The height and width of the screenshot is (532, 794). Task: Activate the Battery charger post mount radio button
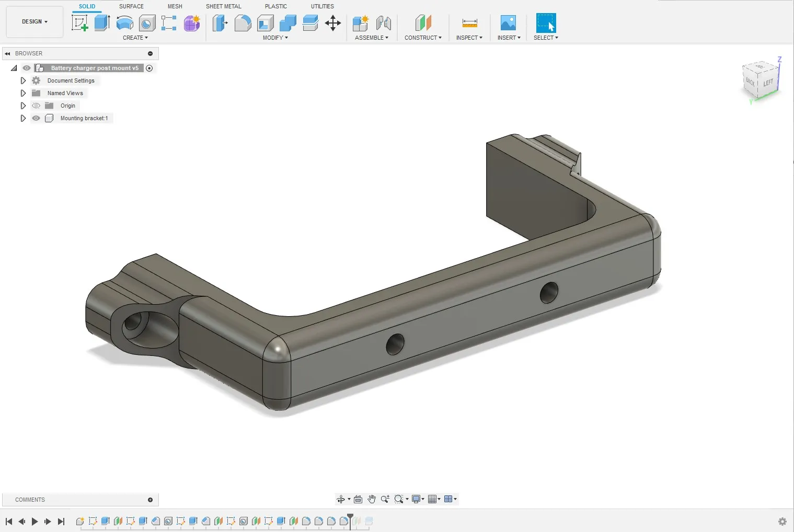pos(149,68)
